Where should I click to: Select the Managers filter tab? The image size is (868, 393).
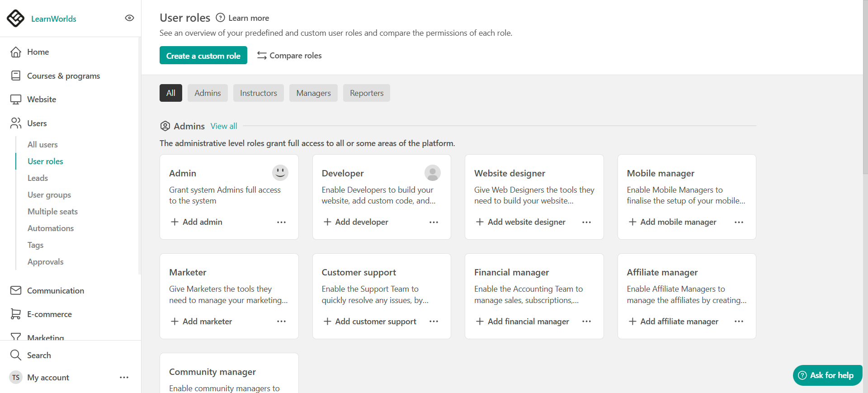(x=313, y=93)
